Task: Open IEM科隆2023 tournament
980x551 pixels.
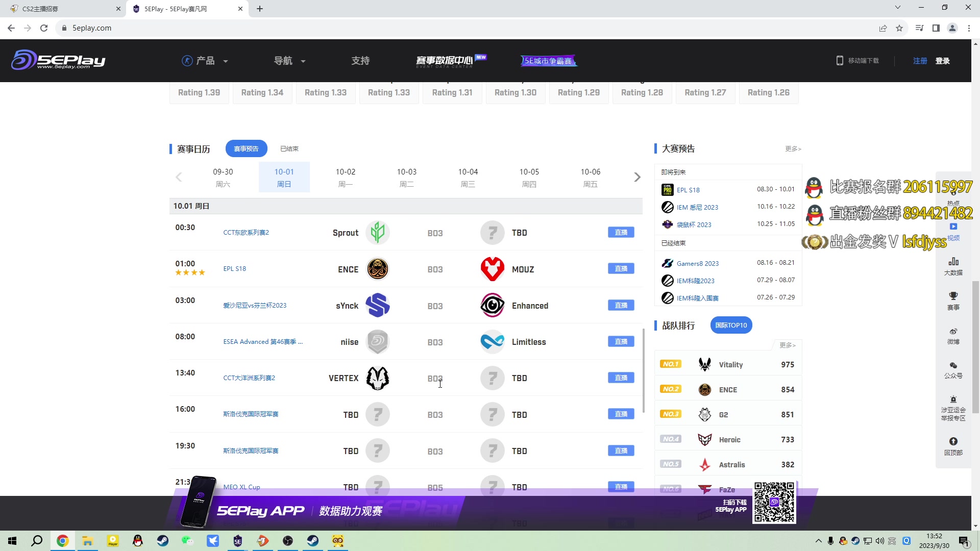Action: [x=695, y=281]
